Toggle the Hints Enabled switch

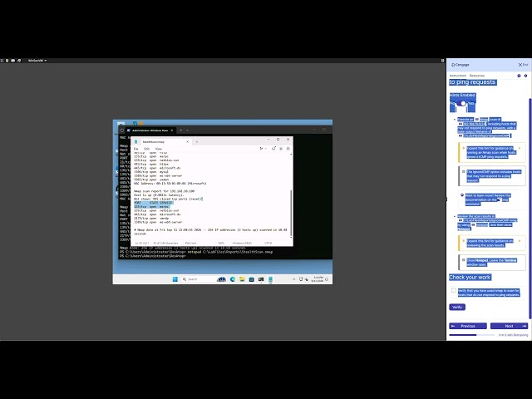(462, 103)
